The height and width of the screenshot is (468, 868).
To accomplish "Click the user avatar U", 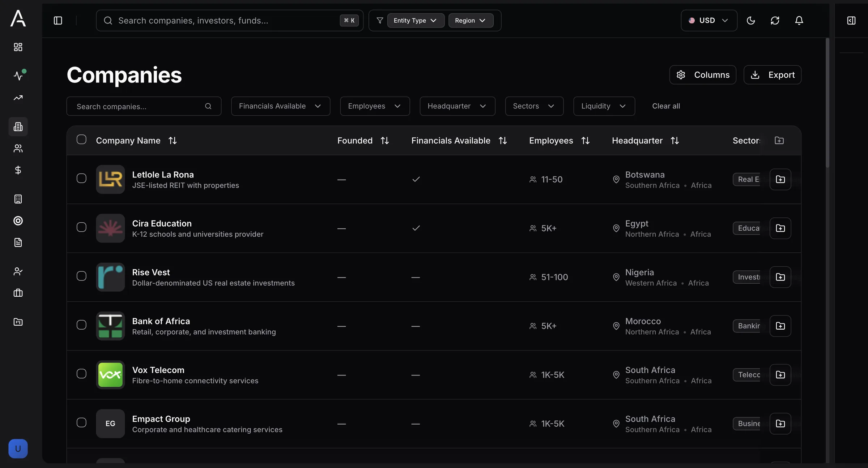I will 18,448.
